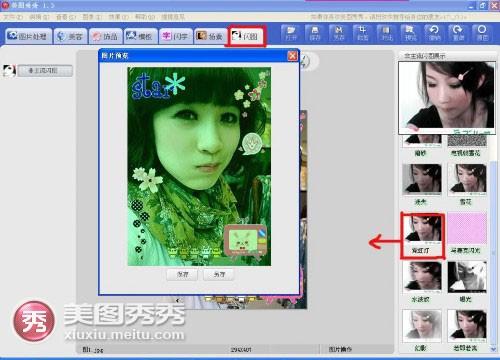Minimize the 美图秀秀 window

point(472,5)
